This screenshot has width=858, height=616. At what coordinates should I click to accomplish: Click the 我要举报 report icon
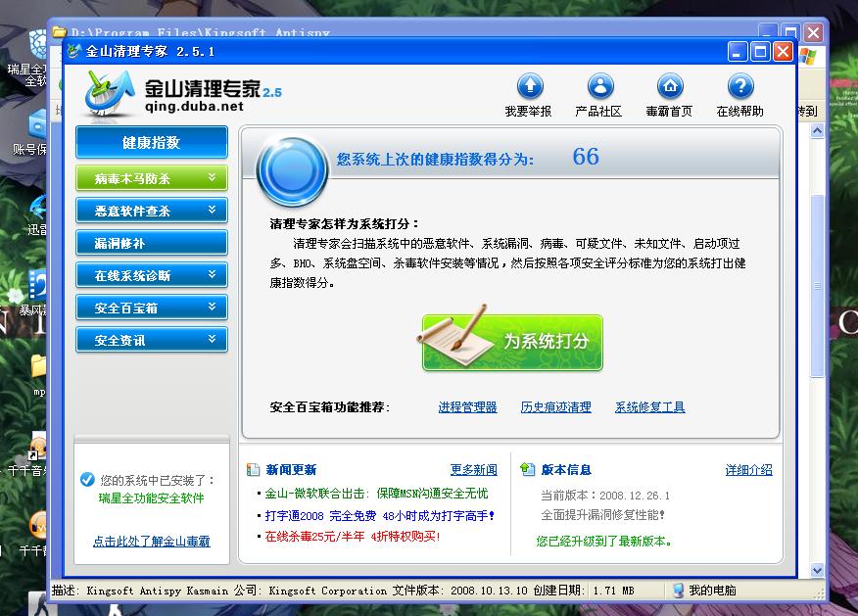pyautogui.click(x=530, y=86)
